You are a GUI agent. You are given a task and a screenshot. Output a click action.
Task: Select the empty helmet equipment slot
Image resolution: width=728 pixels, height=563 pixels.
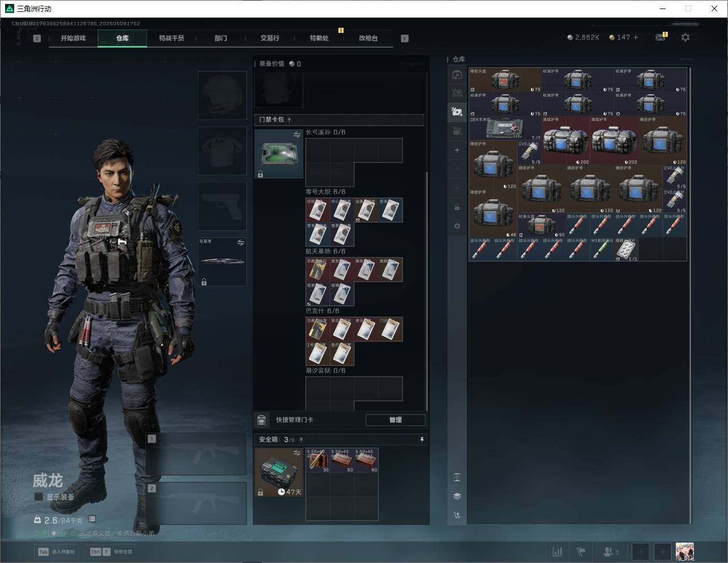(222, 95)
